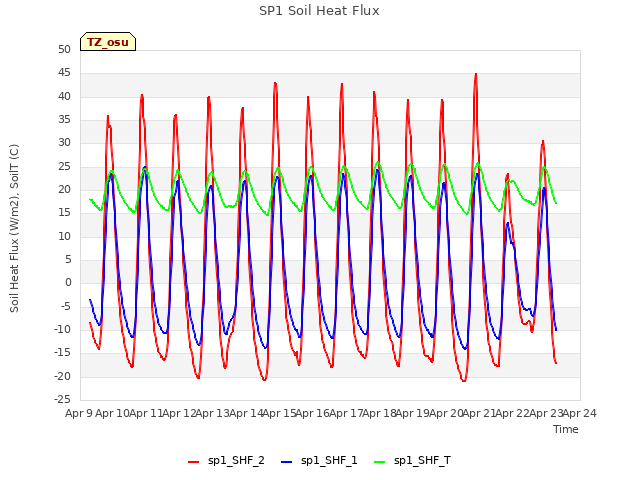Click the Apr 10 x-axis tick label

[x=112, y=413]
